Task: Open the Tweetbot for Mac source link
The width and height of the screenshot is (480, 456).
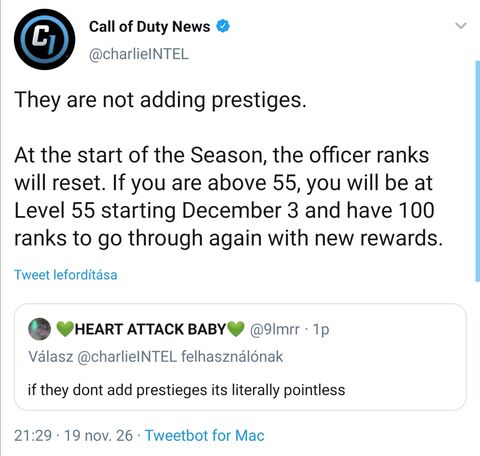Action: click(205, 435)
